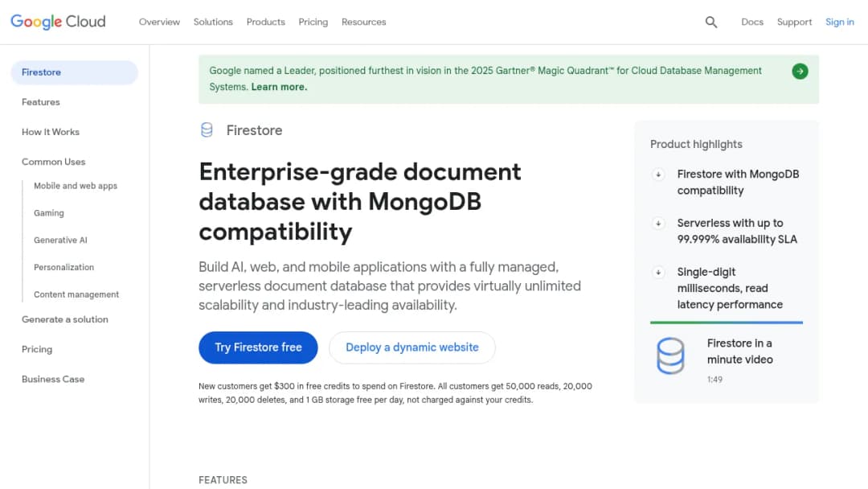Open Single-digit milliseconds read latency text
This screenshot has width=868, height=489.
pos(730,288)
